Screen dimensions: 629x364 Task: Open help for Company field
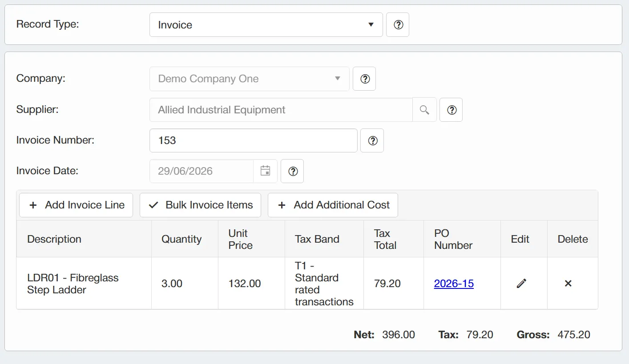pos(364,79)
